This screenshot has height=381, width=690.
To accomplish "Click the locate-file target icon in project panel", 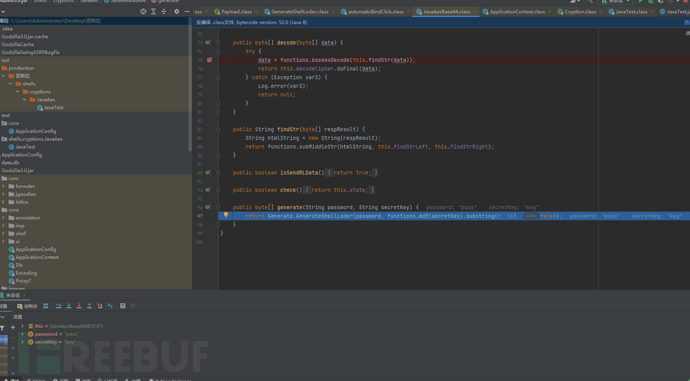I will [x=143, y=11].
